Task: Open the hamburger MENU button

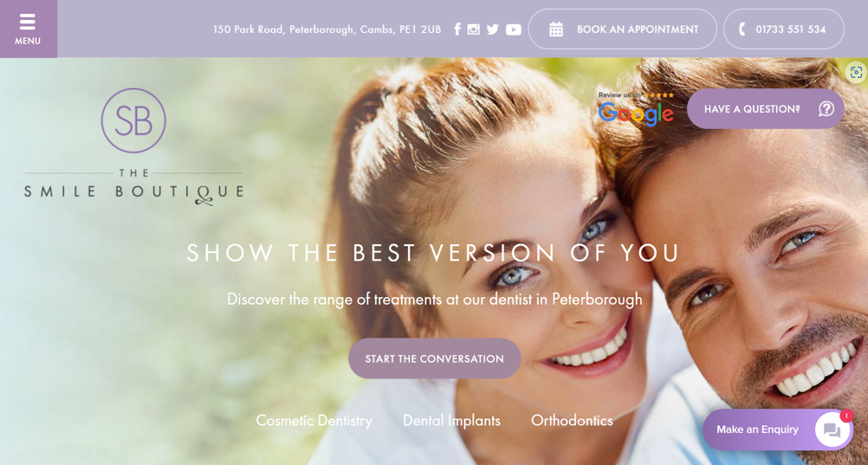Action: (29, 29)
